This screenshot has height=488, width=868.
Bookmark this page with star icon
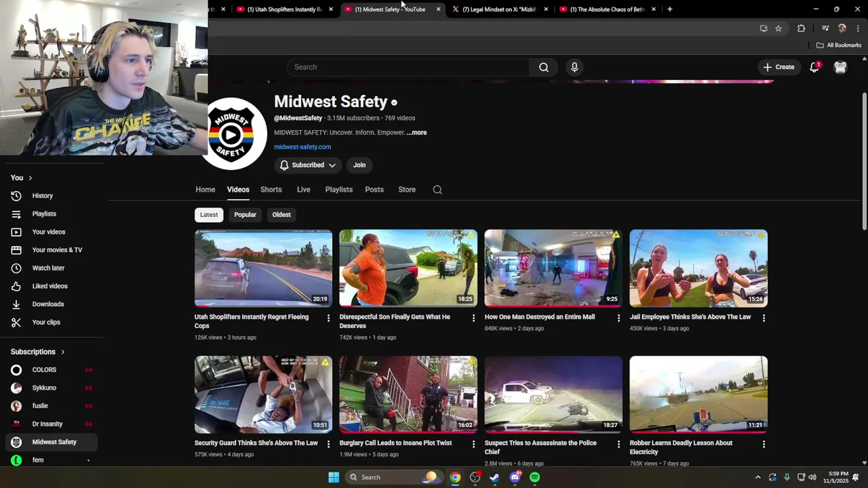778,28
